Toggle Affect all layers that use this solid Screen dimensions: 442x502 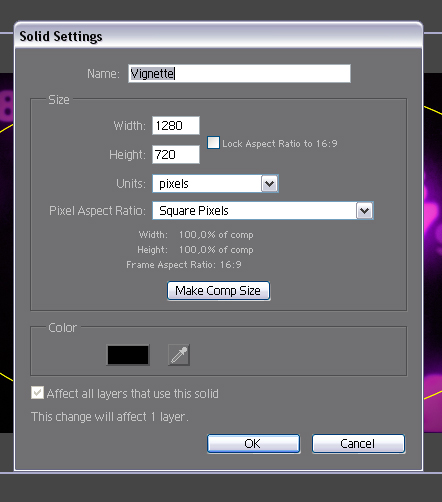click(37, 393)
